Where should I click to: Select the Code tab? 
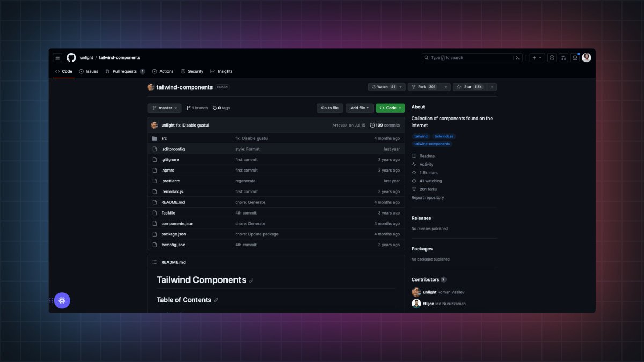click(x=64, y=71)
